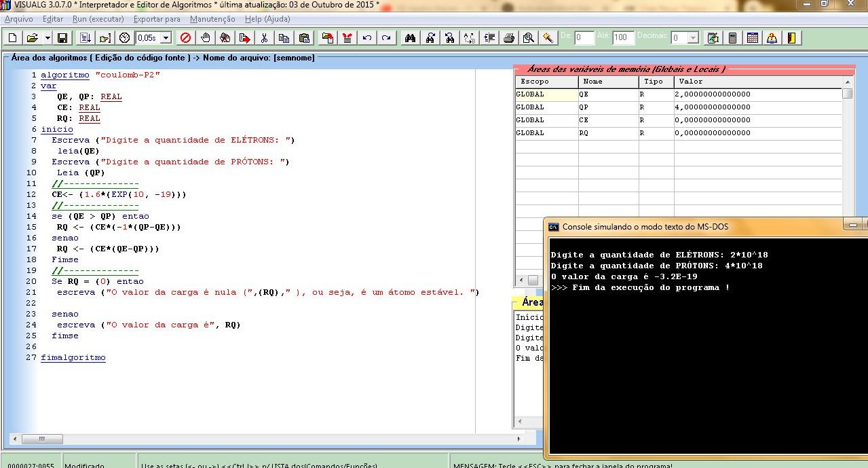This screenshot has height=468, width=868.
Task: Open the calendar tool icon
Action: click(753, 38)
